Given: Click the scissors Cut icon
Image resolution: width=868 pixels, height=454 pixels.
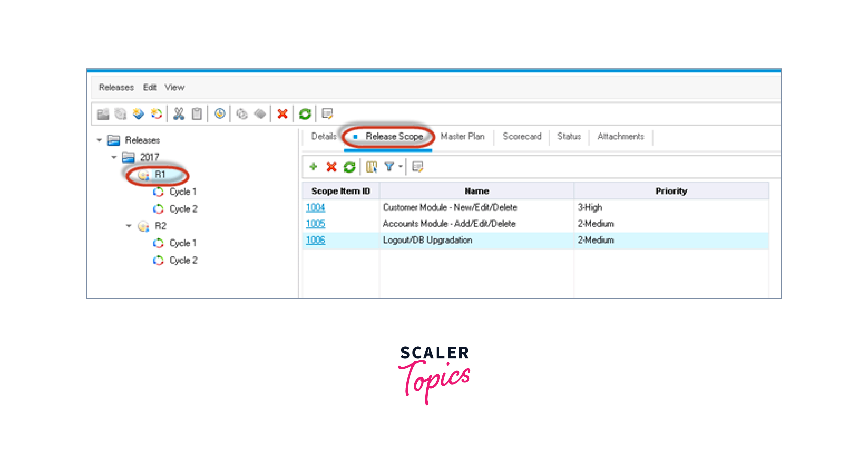Looking at the screenshot, I should tap(179, 114).
